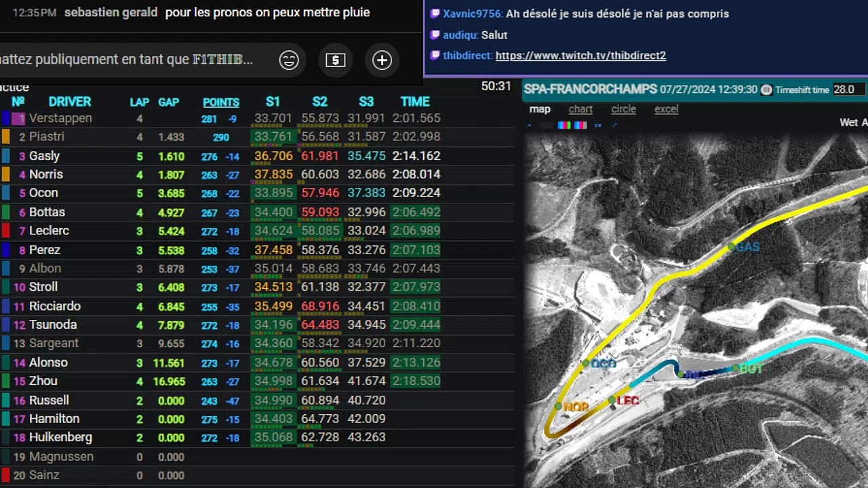Click Twitch badge next to audiqu
Image resolution: width=868 pixels, height=488 pixels.
point(435,35)
